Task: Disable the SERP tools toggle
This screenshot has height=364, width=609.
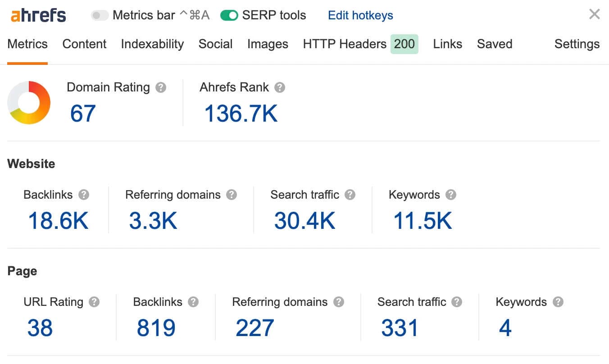Action: click(x=230, y=15)
